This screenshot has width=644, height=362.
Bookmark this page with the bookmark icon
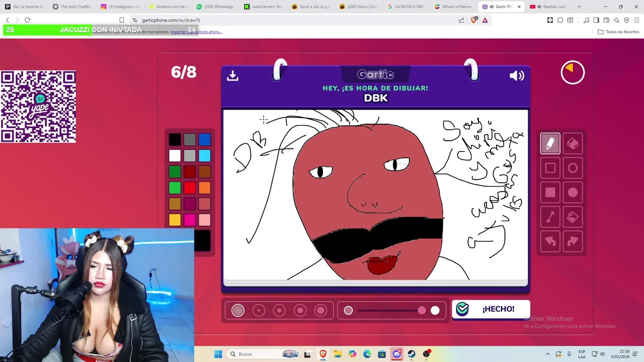pos(122,20)
